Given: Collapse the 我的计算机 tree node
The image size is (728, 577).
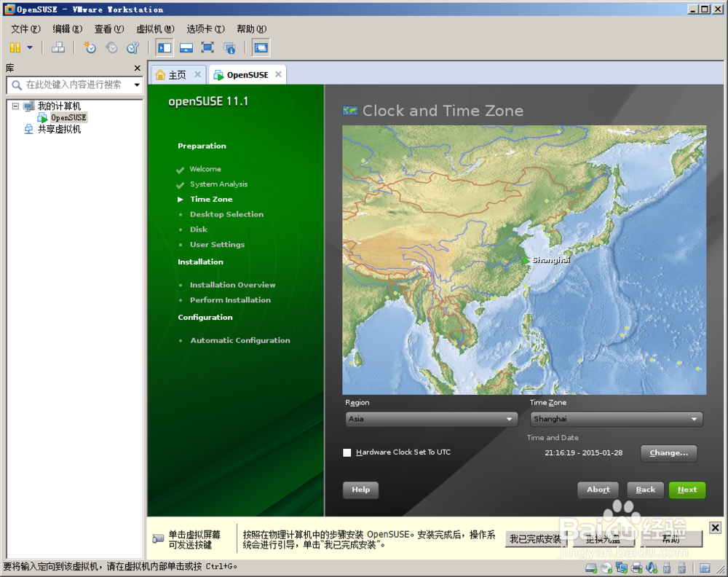Looking at the screenshot, I should pos(15,106).
